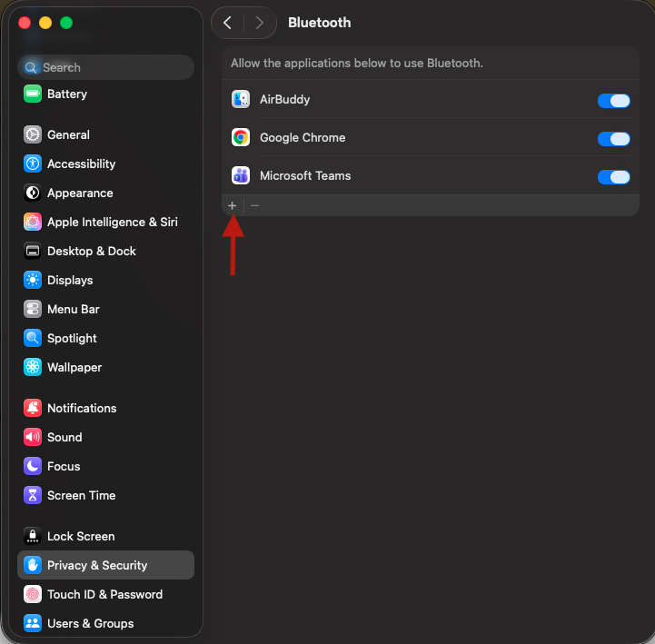Image resolution: width=655 pixels, height=644 pixels.
Task: Focus the Search field in sidebar
Action: pyautogui.click(x=105, y=67)
